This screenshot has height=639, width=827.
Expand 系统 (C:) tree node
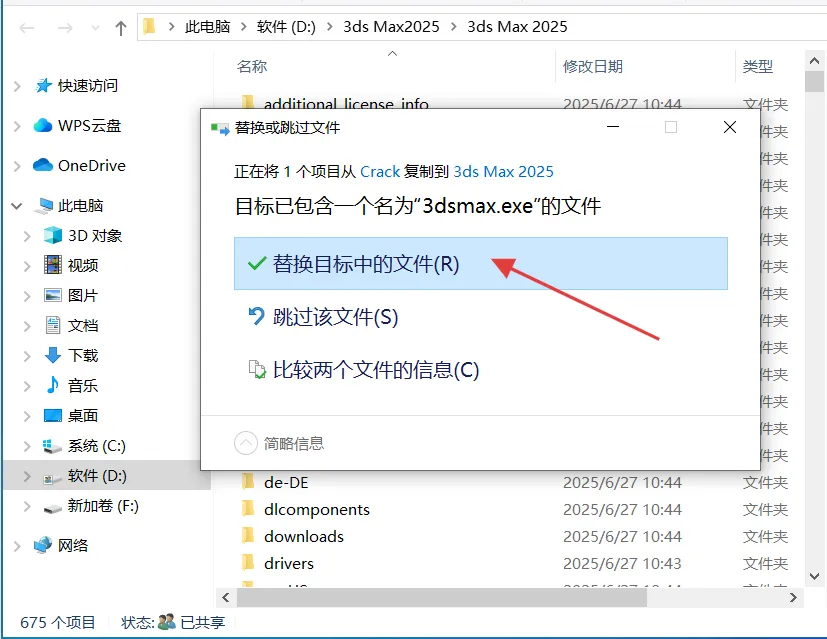[x=27, y=447]
